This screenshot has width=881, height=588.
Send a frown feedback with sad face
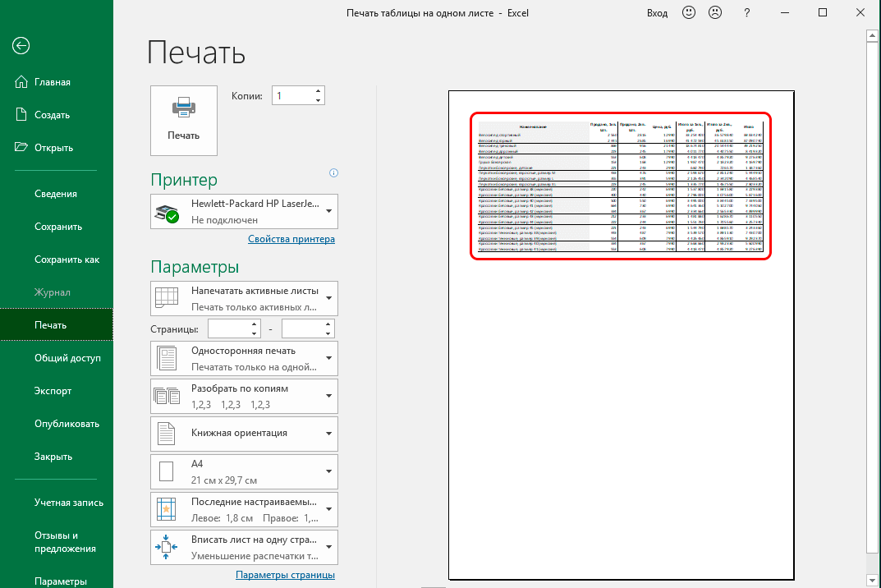(x=715, y=12)
